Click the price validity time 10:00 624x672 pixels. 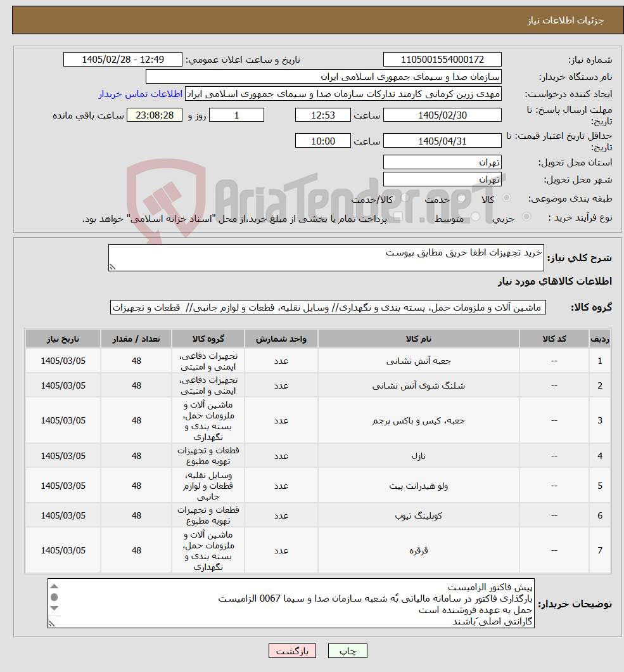pos(323,141)
